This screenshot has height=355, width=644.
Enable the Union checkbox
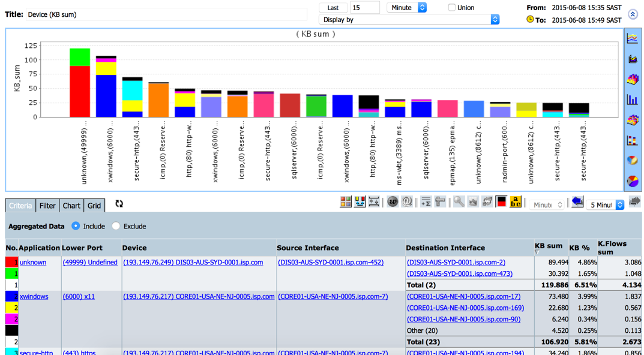[x=452, y=7]
